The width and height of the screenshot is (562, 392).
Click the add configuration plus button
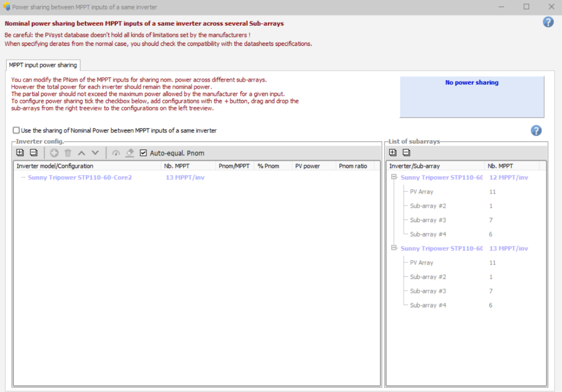click(54, 153)
